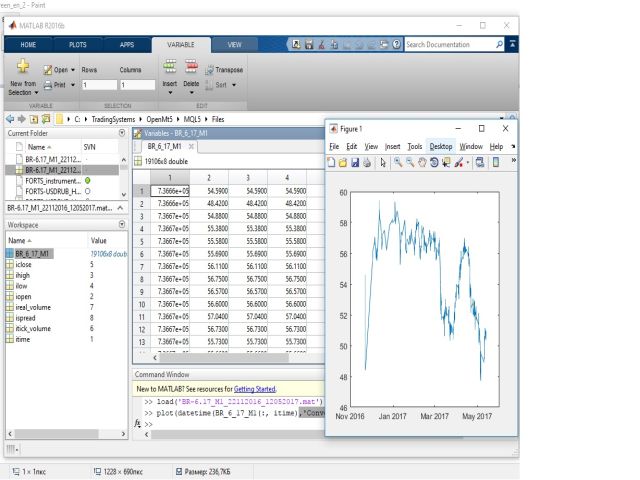Expand the Print button dropdown arrow
Screen dimensions: 640x480
73,85
